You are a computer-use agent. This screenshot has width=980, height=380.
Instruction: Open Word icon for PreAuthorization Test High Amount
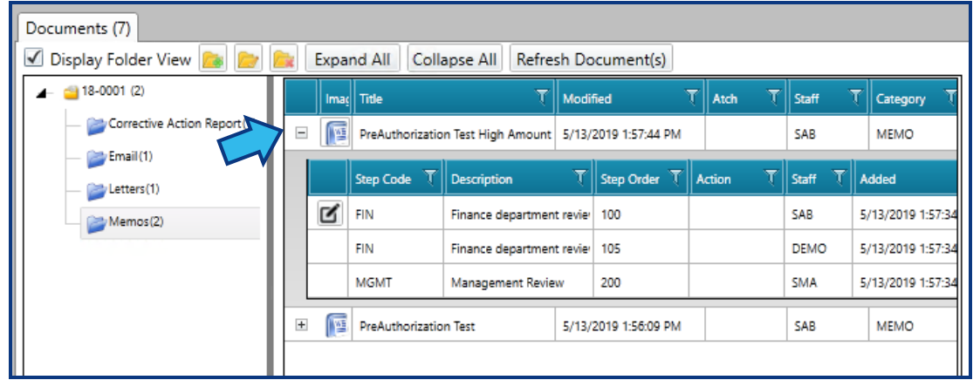coord(336,134)
